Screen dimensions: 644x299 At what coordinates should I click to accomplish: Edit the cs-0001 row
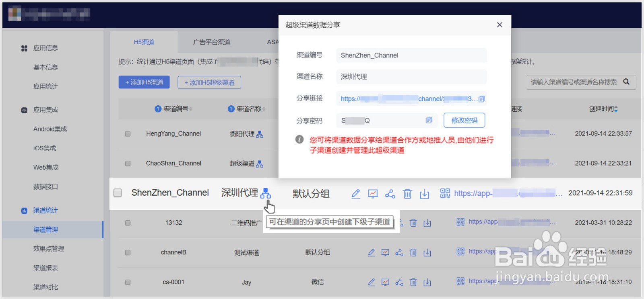[372, 282]
